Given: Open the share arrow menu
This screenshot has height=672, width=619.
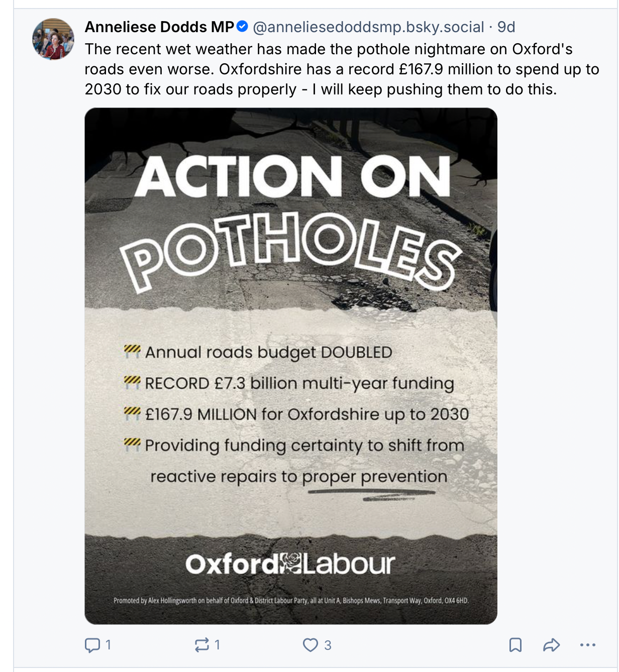Looking at the screenshot, I should (x=551, y=645).
